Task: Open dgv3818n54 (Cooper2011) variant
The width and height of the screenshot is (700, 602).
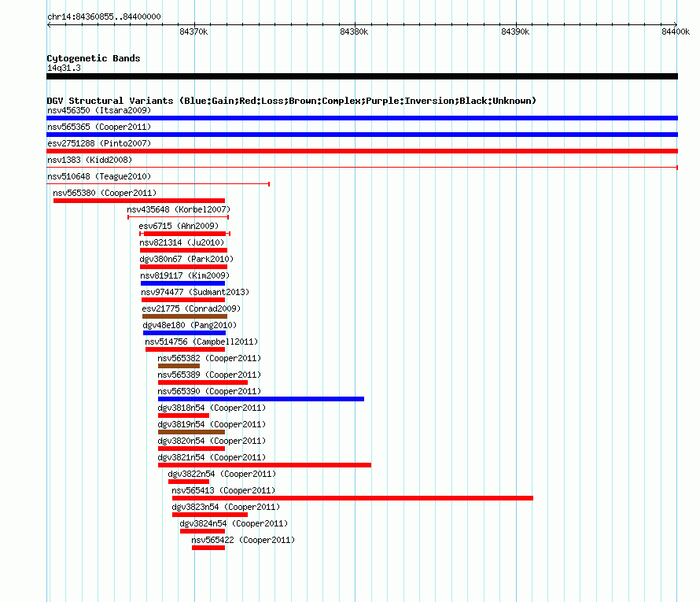Action: [x=212, y=408]
